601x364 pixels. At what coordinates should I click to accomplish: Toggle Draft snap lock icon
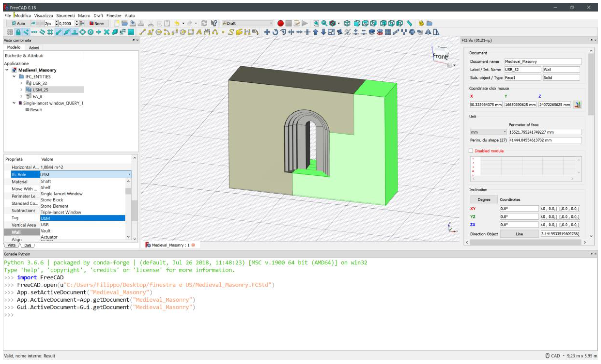coord(18,32)
